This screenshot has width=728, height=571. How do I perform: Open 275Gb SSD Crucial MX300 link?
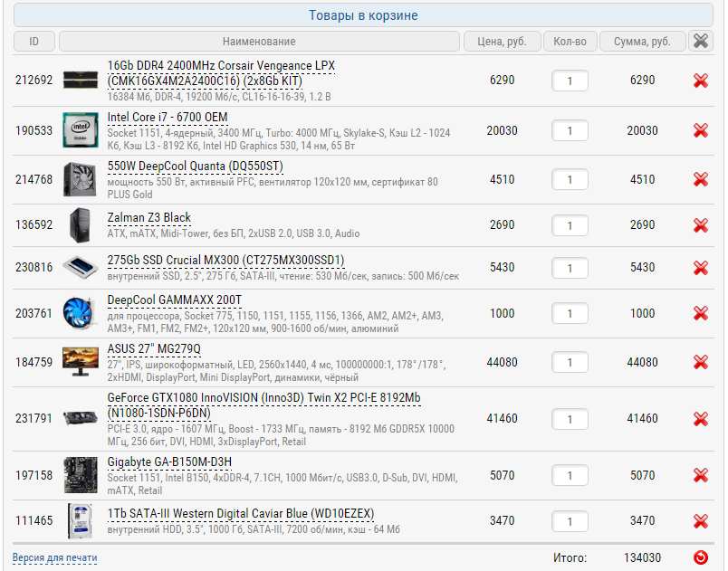[x=225, y=261]
